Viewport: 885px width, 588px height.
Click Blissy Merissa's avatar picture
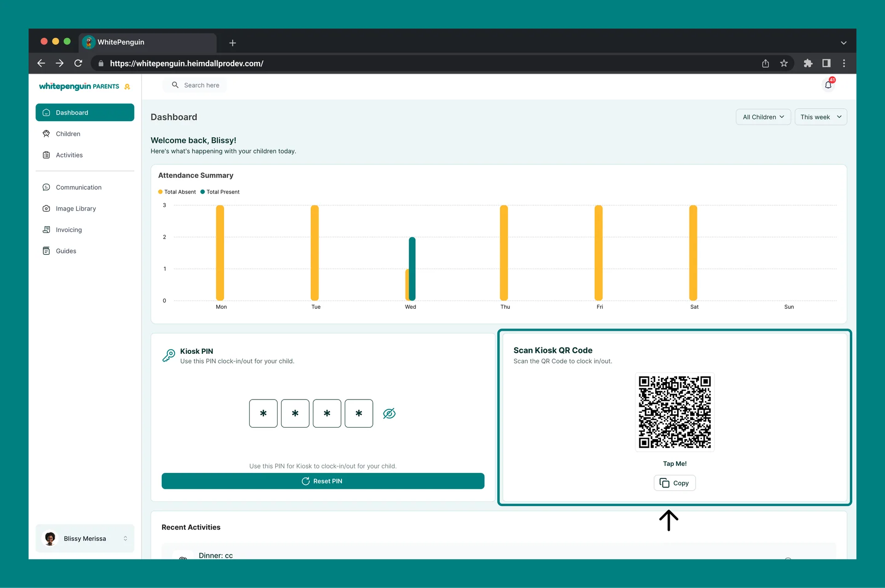pyautogui.click(x=50, y=538)
